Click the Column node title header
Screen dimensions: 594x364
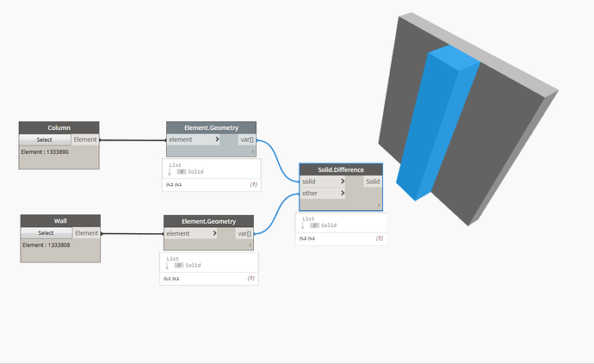pos(59,127)
